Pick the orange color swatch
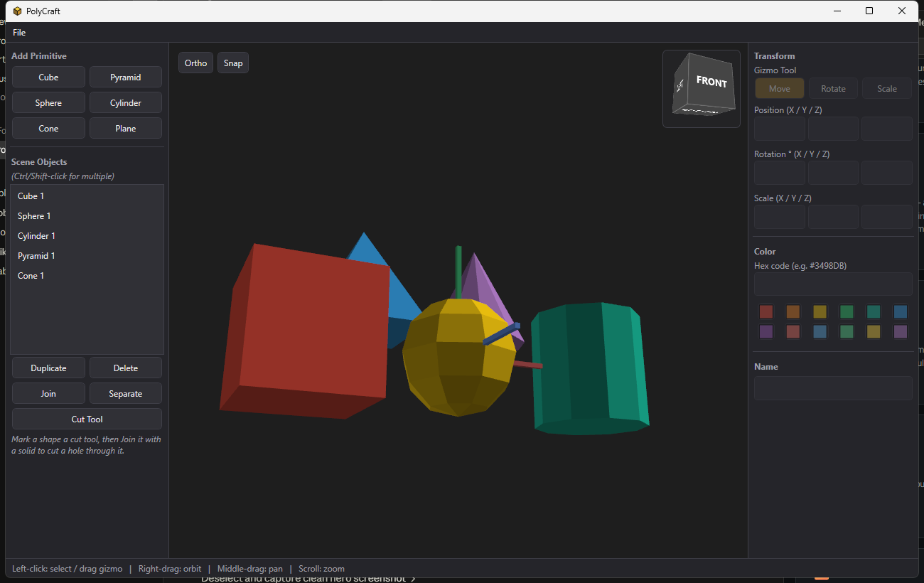Viewport: 924px width, 583px height. 793,311
